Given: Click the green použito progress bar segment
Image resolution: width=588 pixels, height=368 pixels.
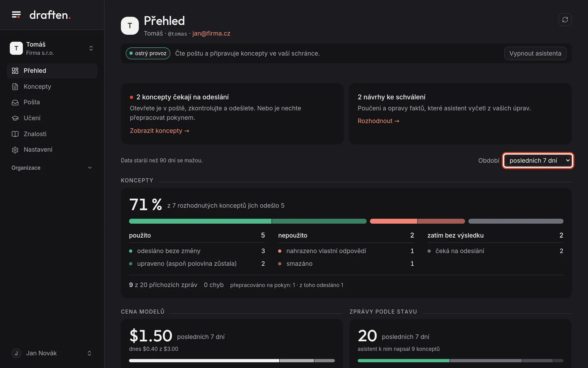Looking at the screenshot, I should click(248, 221).
